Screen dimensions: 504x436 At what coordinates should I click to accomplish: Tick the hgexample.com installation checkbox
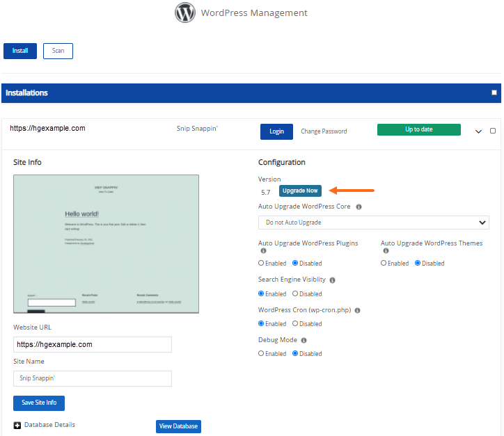(x=493, y=131)
